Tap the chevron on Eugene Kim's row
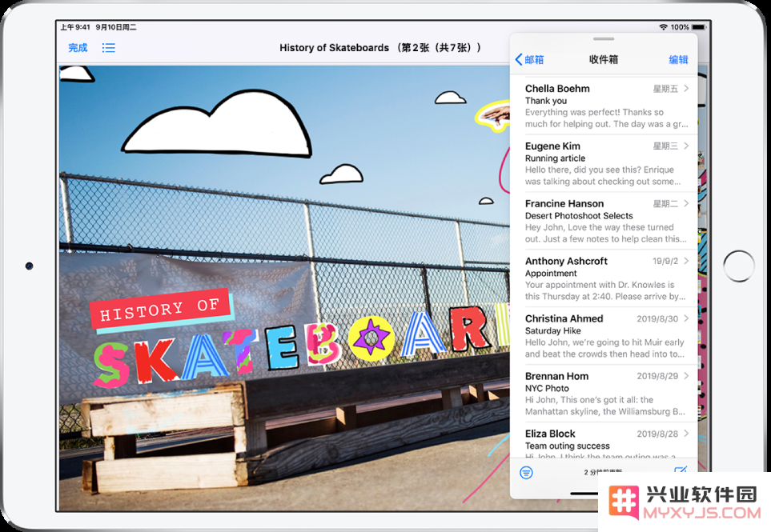771x532 pixels. pos(686,146)
